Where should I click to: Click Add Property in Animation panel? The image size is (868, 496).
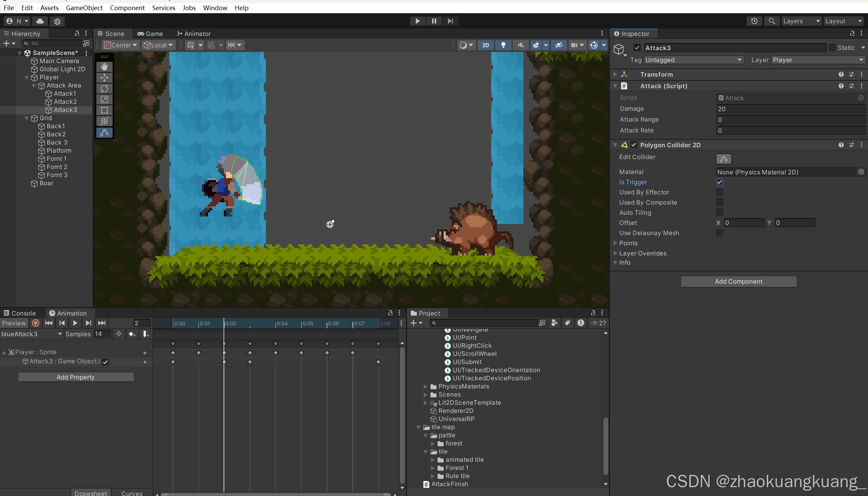point(76,377)
